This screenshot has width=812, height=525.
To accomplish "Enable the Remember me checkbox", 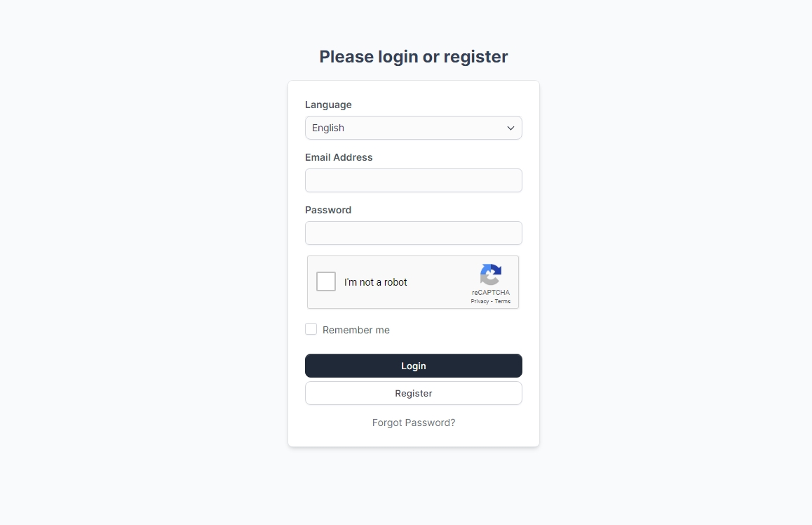I will [x=311, y=329].
